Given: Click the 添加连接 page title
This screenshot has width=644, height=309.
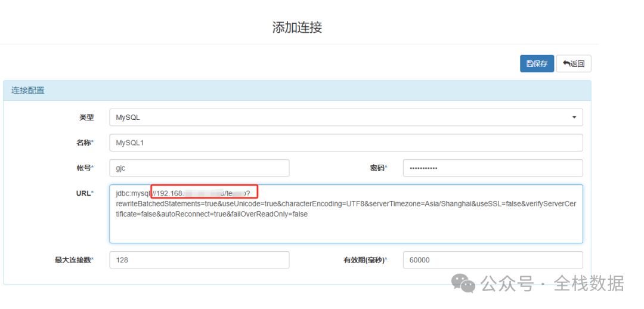Looking at the screenshot, I should click(297, 27).
